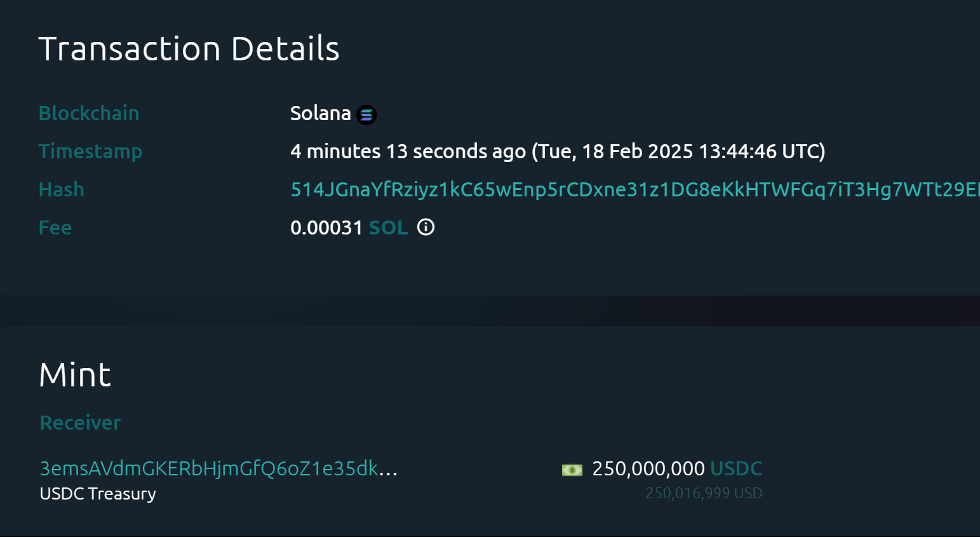Screen dimensions: 980x537
Task: Click the Solana blockchain logo icon
Action: click(x=366, y=114)
